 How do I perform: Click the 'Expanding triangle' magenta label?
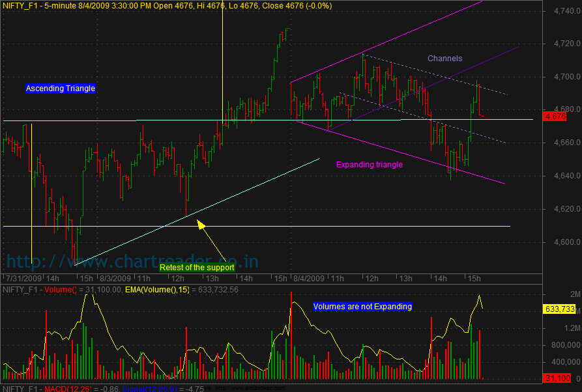(369, 165)
